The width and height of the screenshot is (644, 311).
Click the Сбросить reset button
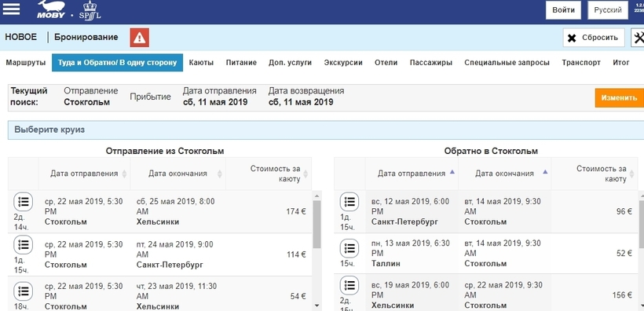(x=594, y=38)
